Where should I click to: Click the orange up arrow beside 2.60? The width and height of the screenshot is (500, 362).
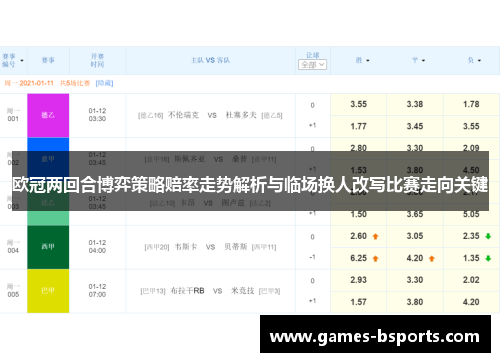[x=375, y=236]
